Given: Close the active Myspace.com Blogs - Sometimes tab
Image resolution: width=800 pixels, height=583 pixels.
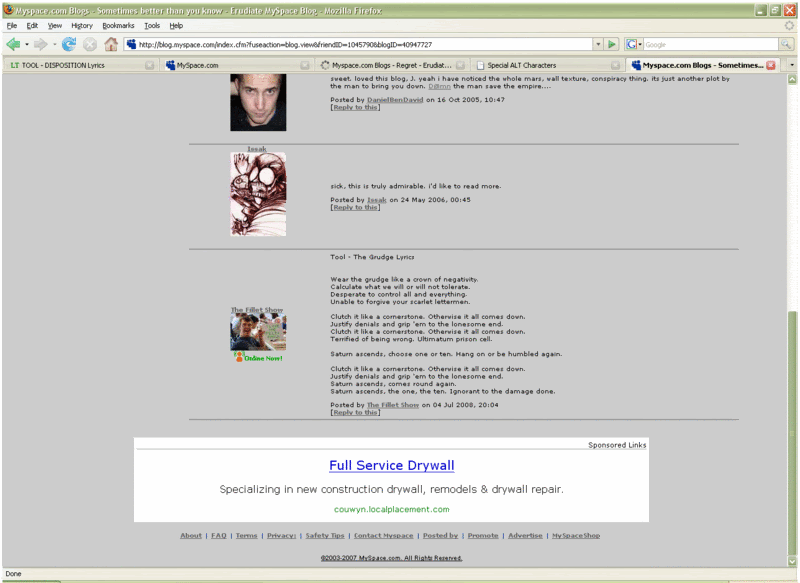Looking at the screenshot, I should pos(771,65).
